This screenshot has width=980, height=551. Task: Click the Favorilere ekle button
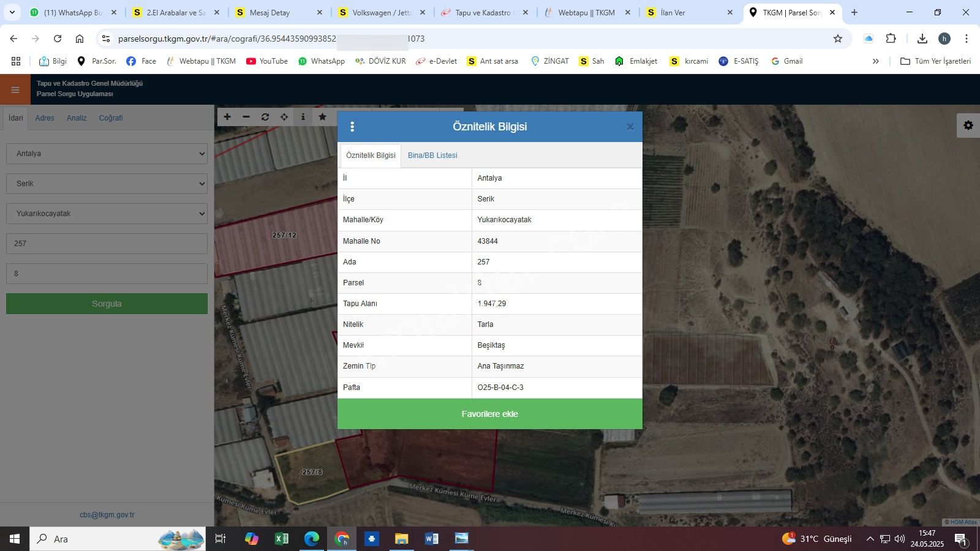(x=489, y=414)
